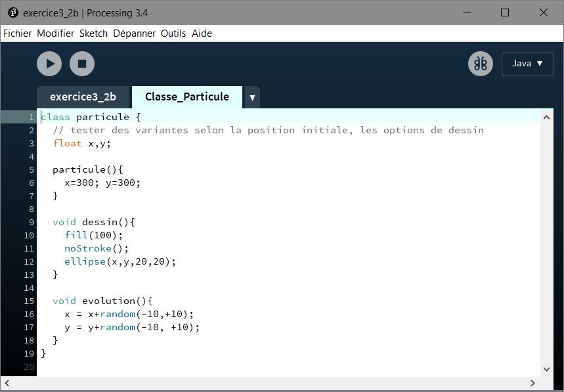Open the Outils menu
564x392 pixels.
tap(173, 33)
